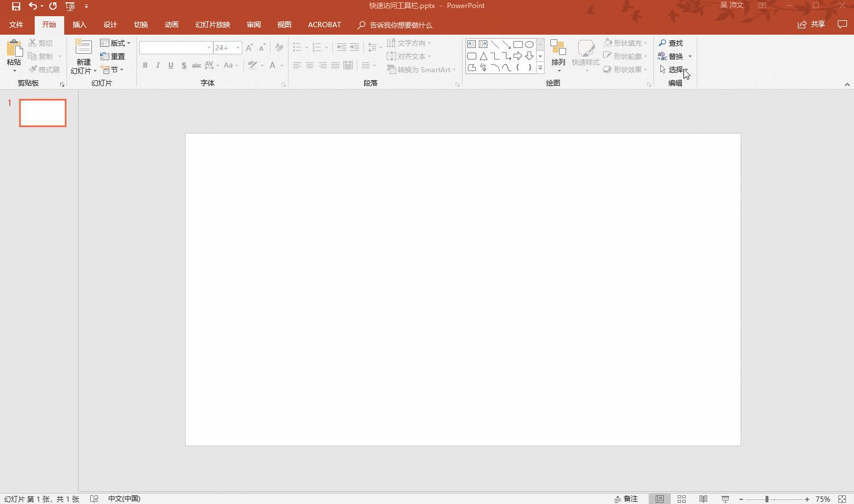The height and width of the screenshot is (504, 854).
Task: Click the zoom slider handle
Action: 767,499
